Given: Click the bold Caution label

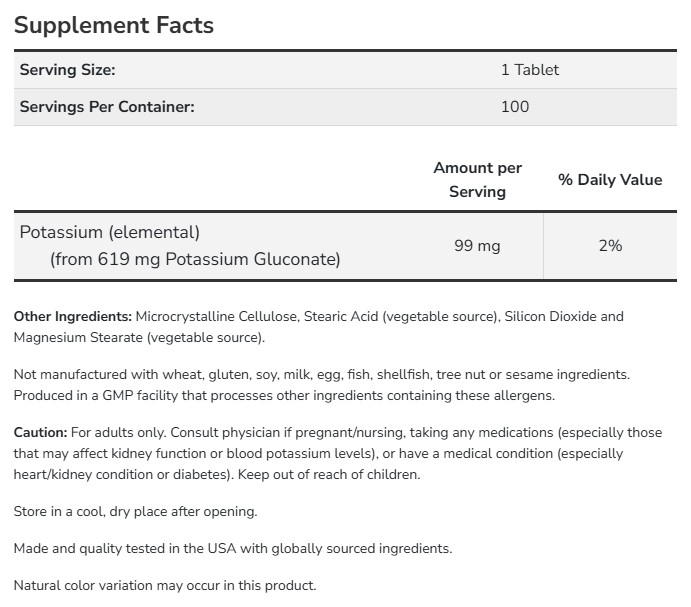Looking at the screenshot, I should (x=41, y=432).
